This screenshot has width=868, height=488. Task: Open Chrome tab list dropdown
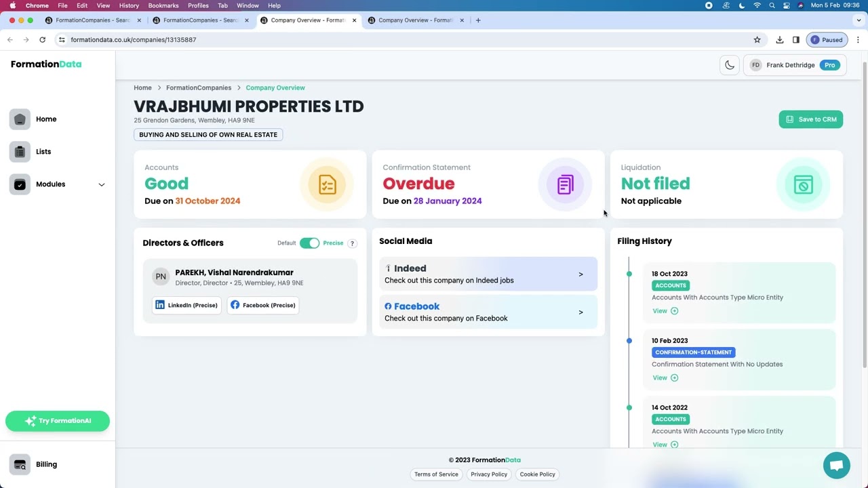(x=859, y=20)
